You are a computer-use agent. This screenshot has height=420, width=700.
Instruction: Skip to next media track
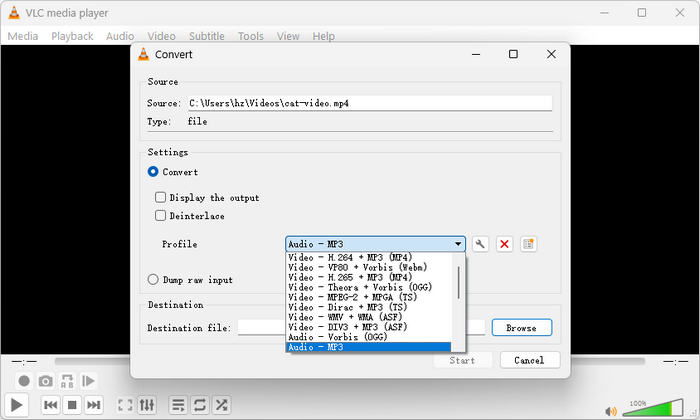click(x=93, y=405)
